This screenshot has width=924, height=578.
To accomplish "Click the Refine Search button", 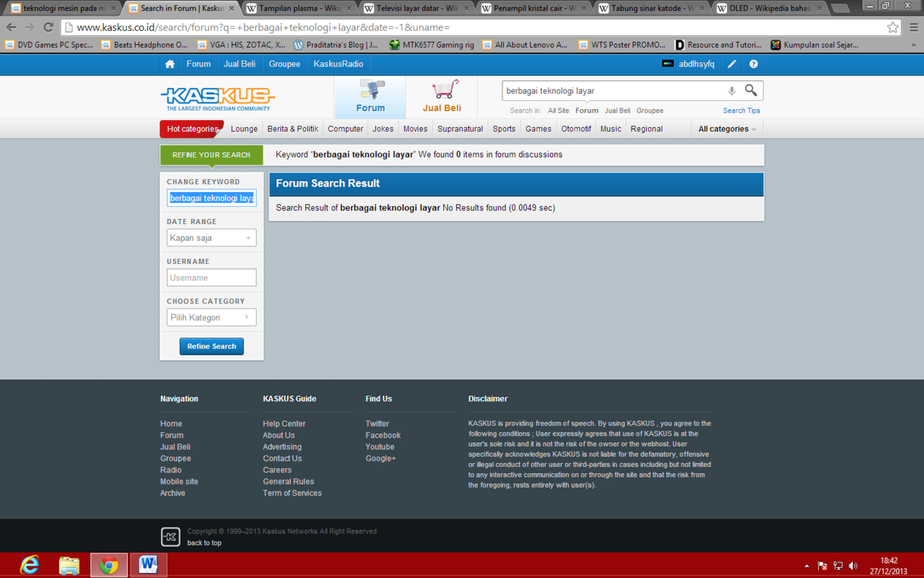I will [x=212, y=346].
